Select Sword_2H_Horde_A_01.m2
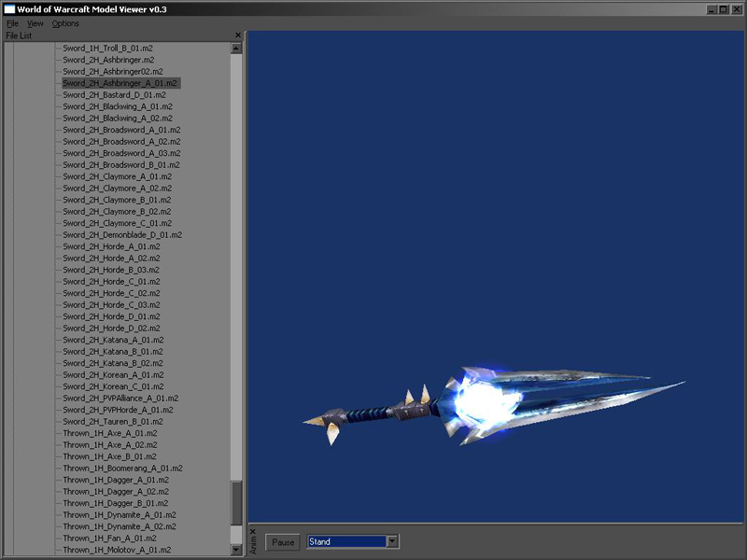 click(111, 246)
